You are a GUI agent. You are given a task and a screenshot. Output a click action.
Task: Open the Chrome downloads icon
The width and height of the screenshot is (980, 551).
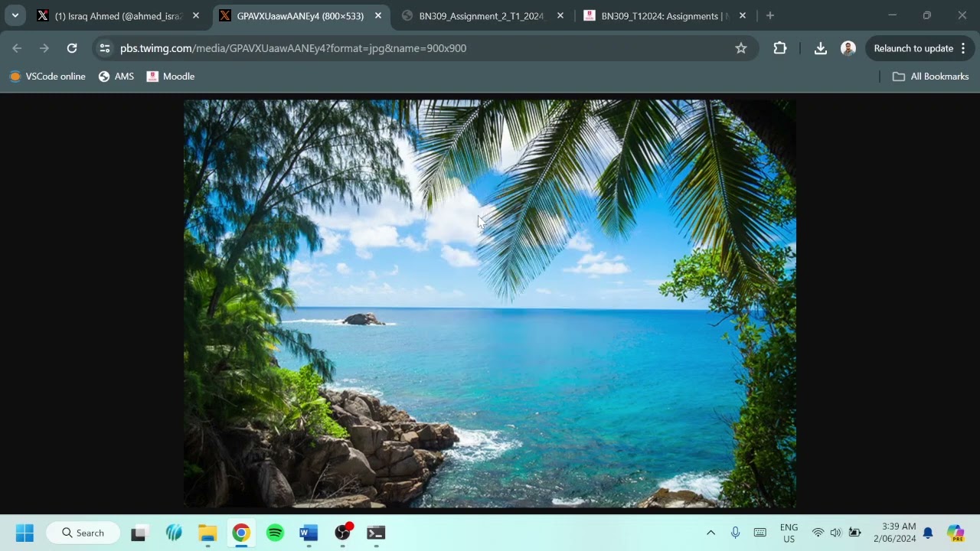click(x=821, y=48)
